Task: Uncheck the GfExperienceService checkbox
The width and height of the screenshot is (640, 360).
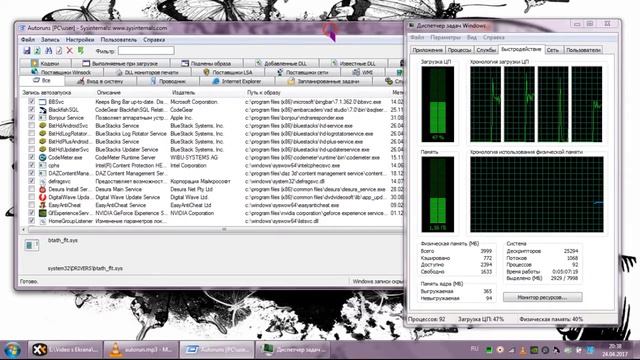Action: pos(31,213)
